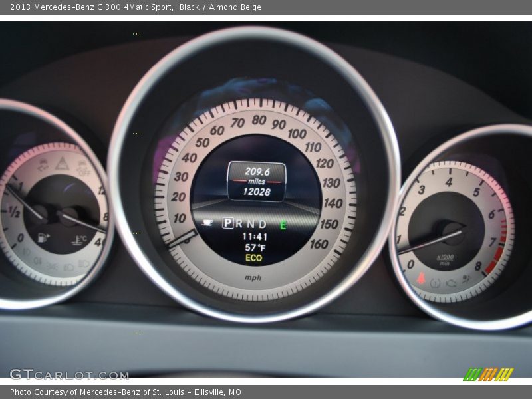This screenshot has height=399, width=532.
Task: Click the 6 mark on the tachometer
Action: point(491,214)
